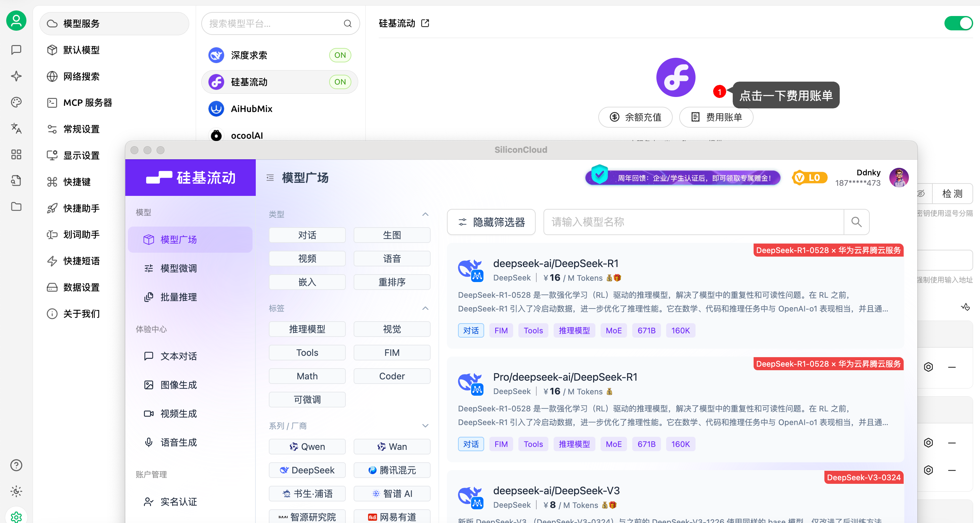Open the mini apps grid icon
980x523 pixels.
[x=16, y=154]
